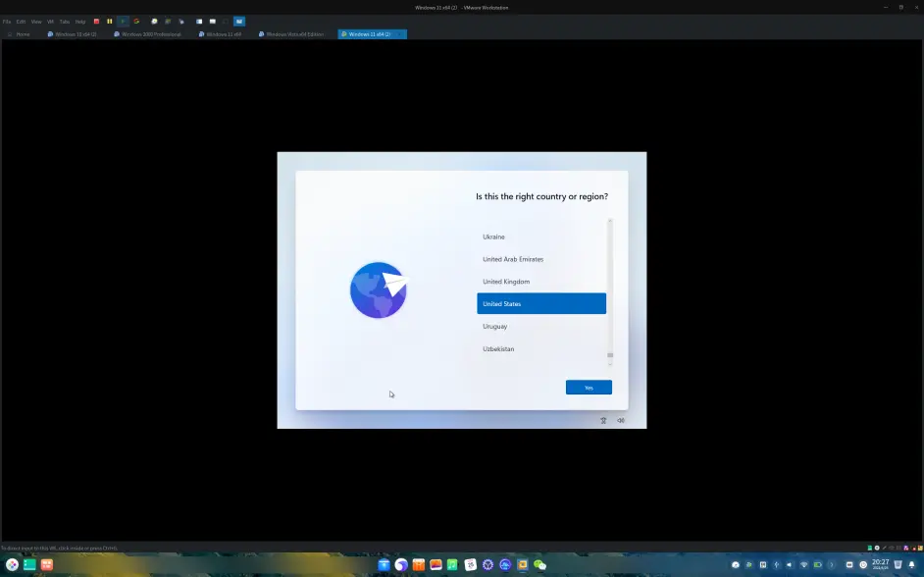Select Ukraine in the country list

coord(541,236)
